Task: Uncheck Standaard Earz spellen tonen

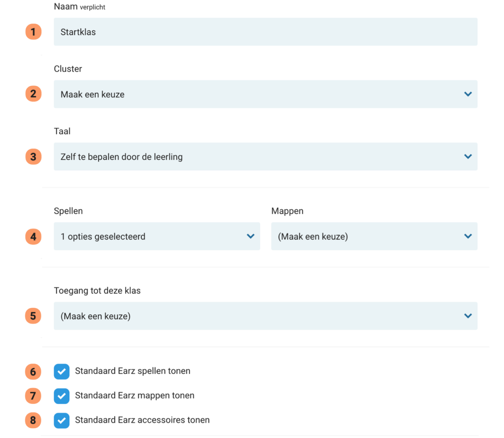Action: (x=62, y=371)
